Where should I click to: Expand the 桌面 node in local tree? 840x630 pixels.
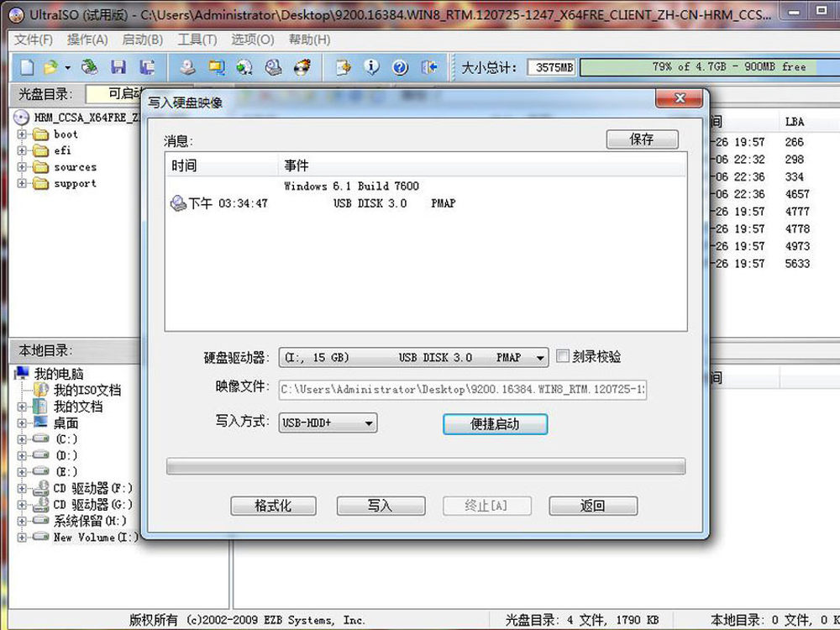(x=23, y=423)
